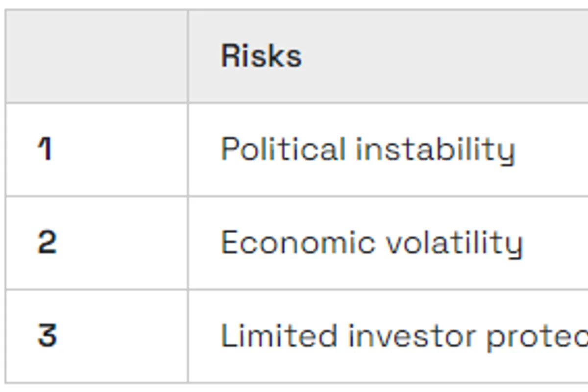
Task: Click row border between rows 2 and 3
Action: (387, 290)
